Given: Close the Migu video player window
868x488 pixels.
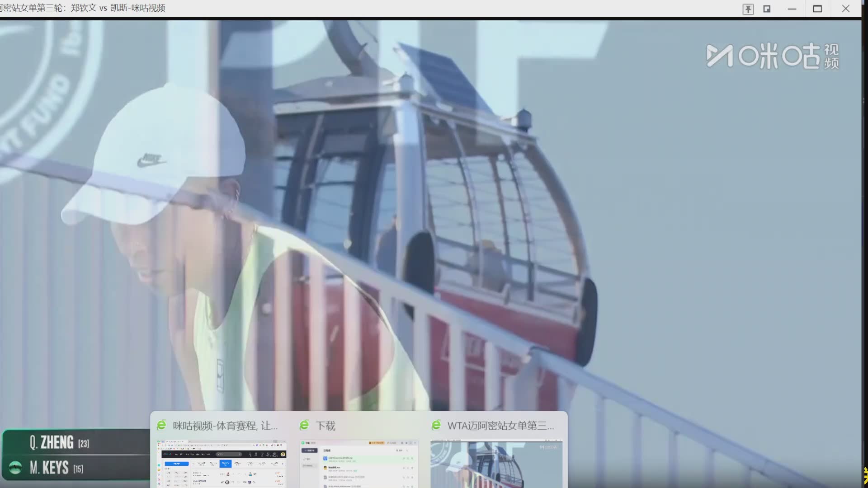Looking at the screenshot, I should click(845, 9).
